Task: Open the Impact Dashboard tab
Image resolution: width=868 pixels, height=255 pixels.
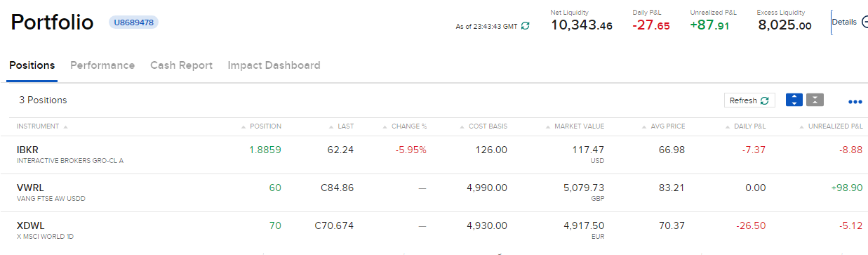Action: (x=274, y=65)
